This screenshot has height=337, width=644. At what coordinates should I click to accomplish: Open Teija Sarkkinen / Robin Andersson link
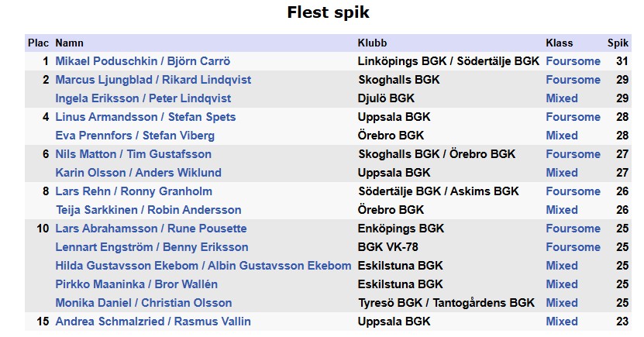148,210
